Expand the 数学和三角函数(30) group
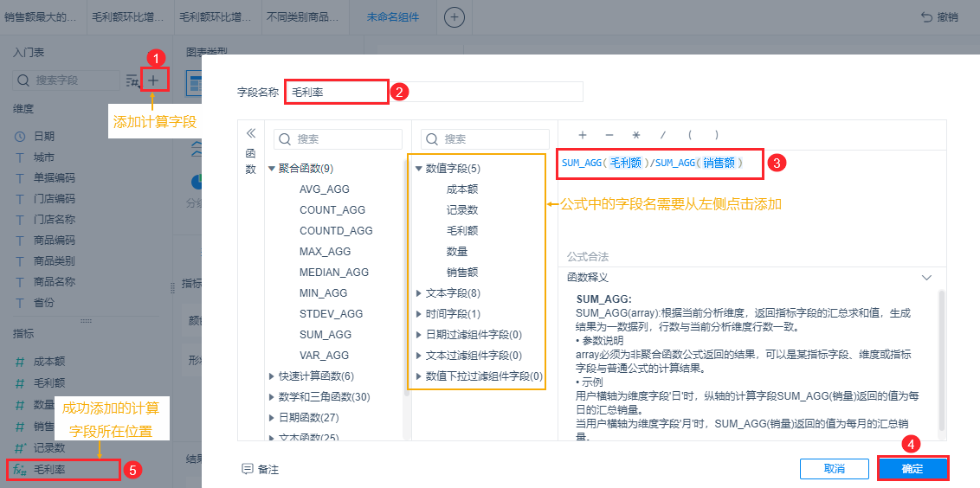 pyautogui.click(x=271, y=397)
